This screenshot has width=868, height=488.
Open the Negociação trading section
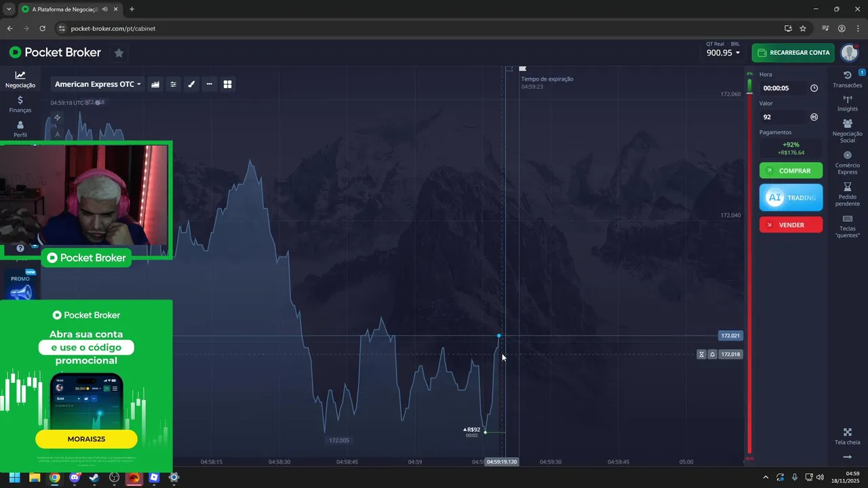[20, 80]
